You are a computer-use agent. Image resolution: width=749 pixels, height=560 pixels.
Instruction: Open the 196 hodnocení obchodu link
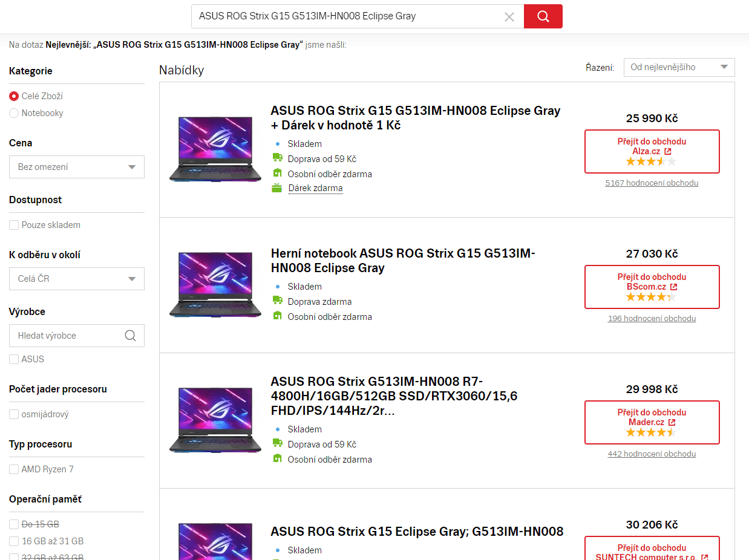point(652,318)
